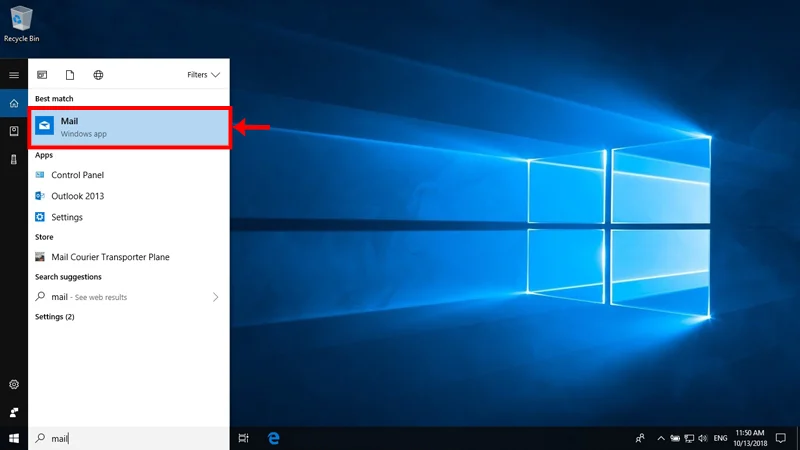Select the Home icon in search sidebar

click(14, 103)
